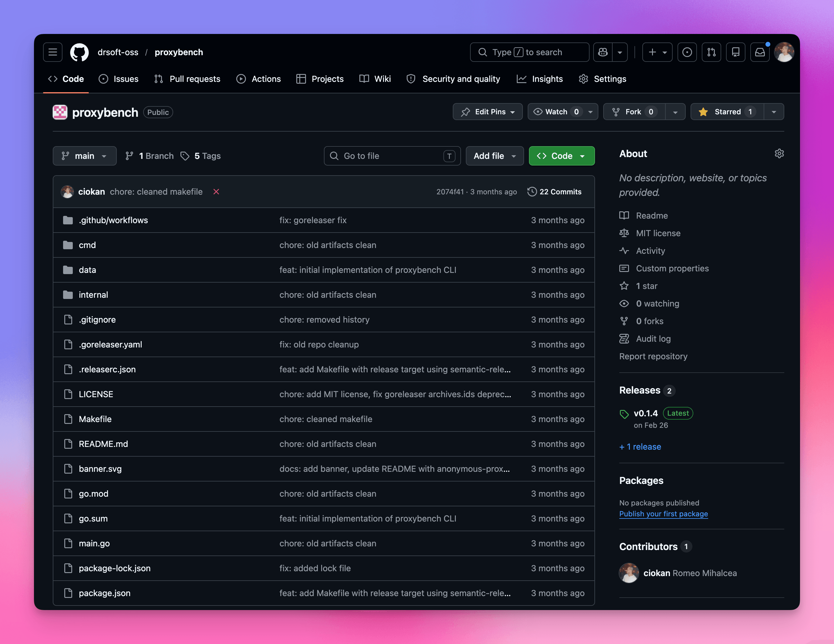The width and height of the screenshot is (834, 644).
Task: Open the Copilot chat icon
Action: [x=603, y=52]
